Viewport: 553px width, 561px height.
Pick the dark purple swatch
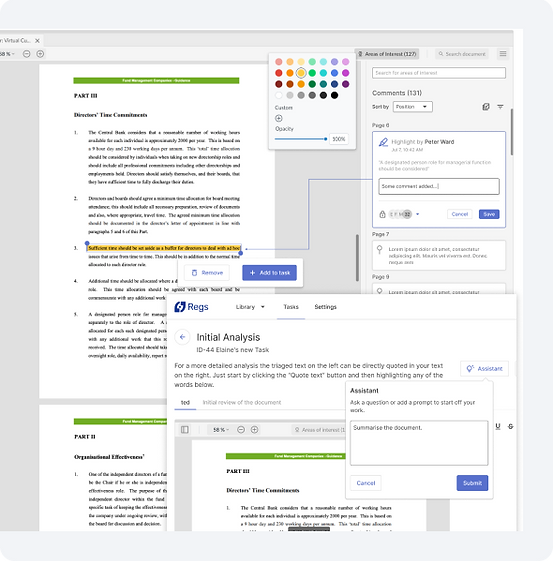345,84
